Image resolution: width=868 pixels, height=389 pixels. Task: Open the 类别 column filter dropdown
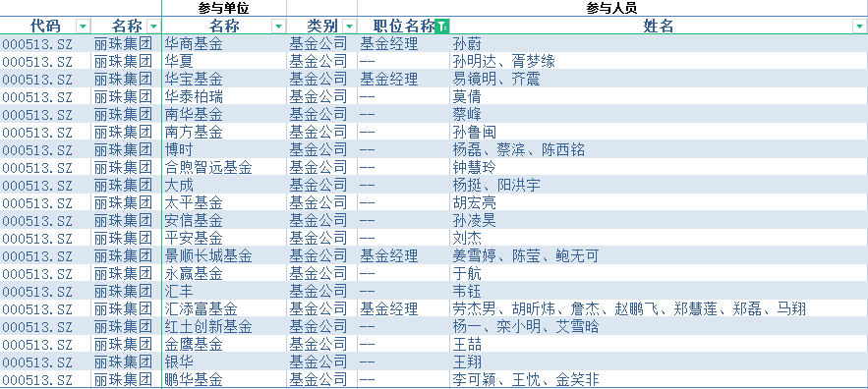pos(349,26)
